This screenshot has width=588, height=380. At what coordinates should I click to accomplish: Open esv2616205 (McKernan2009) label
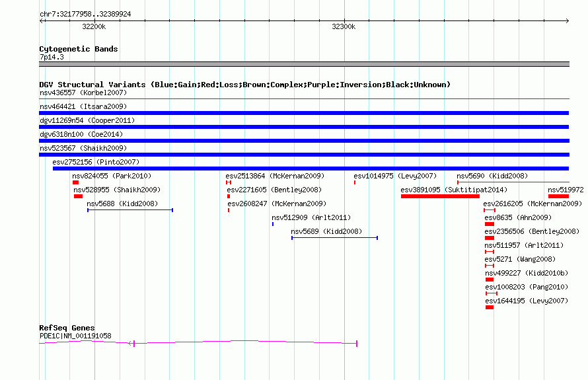(x=533, y=204)
